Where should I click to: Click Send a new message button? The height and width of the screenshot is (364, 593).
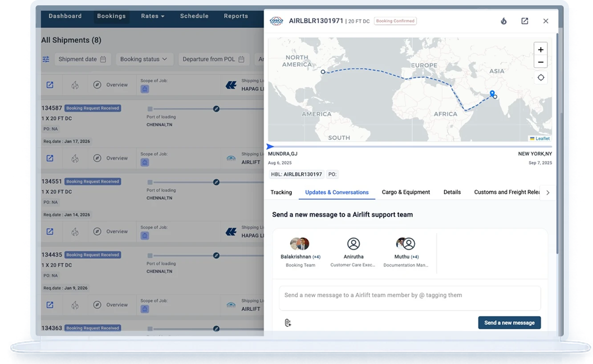coord(509,323)
